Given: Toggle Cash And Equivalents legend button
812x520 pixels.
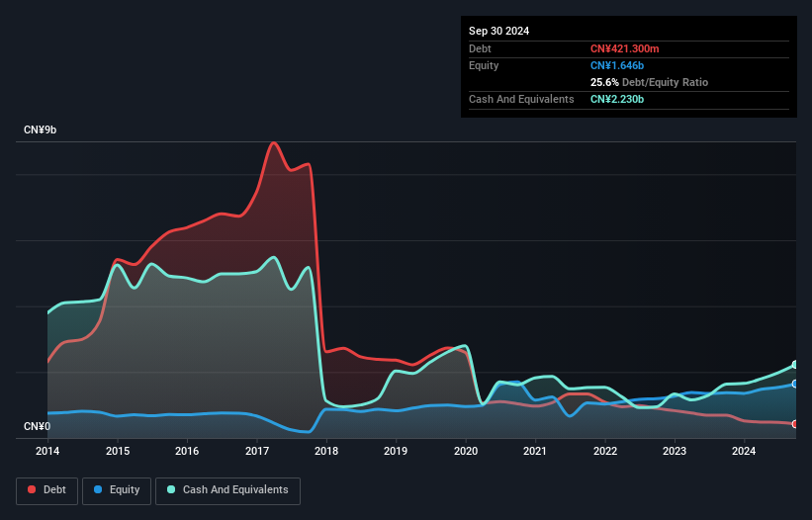Looking at the screenshot, I should (x=227, y=490).
